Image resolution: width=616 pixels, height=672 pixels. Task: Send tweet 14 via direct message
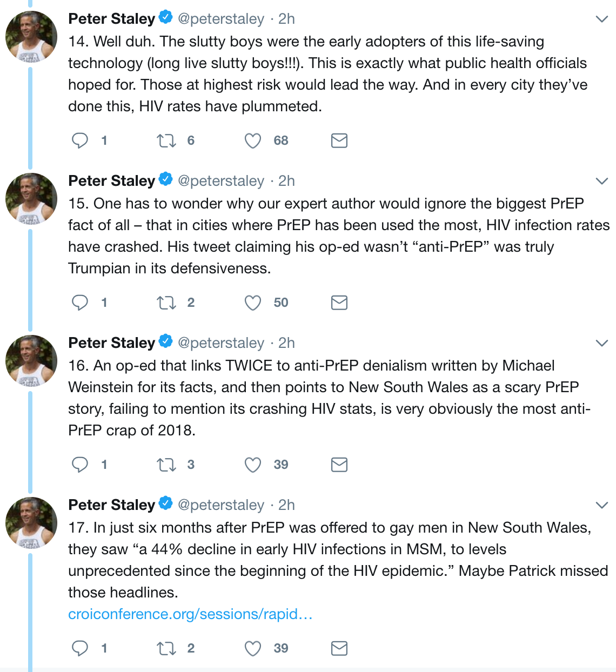pos(339,140)
